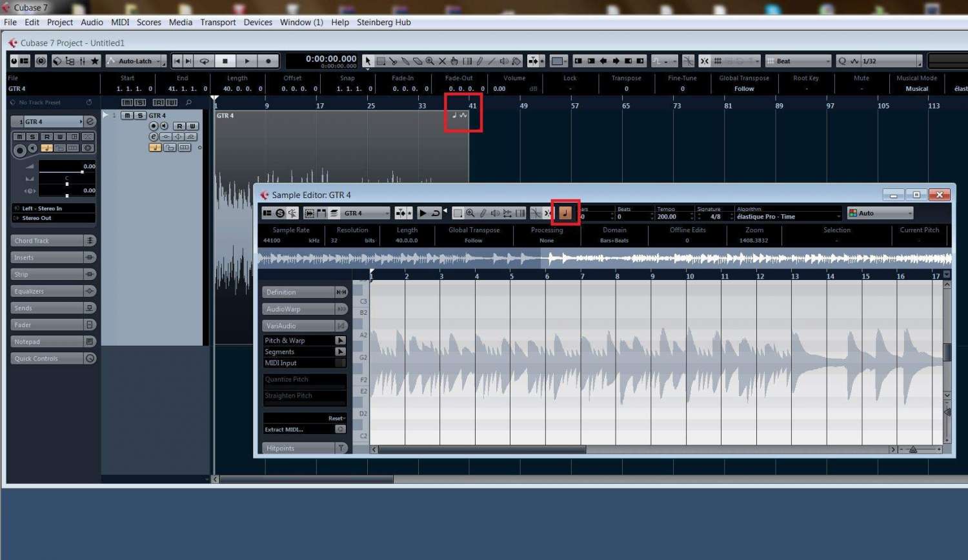Select the Glue tool in main toolbar
The image size is (968, 560).
tap(405, 61)
